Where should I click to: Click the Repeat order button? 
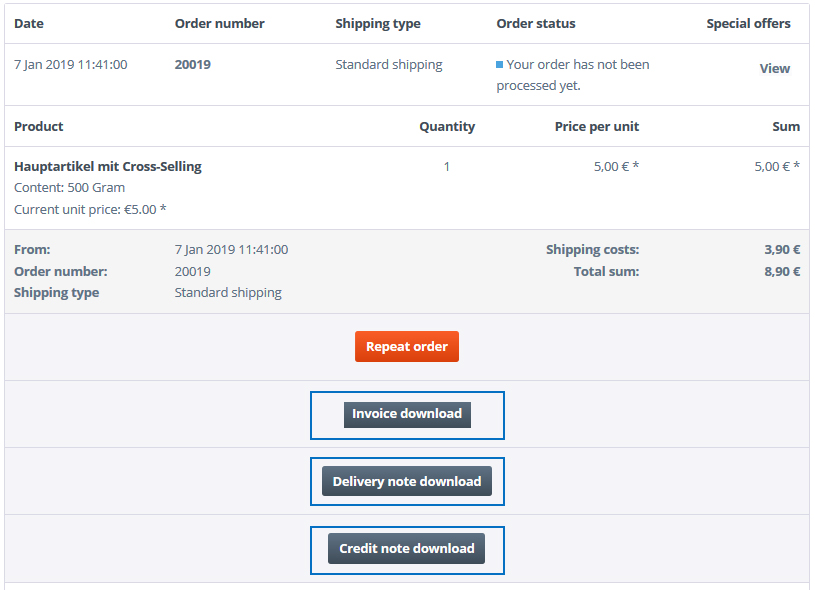tap(406, 346)
